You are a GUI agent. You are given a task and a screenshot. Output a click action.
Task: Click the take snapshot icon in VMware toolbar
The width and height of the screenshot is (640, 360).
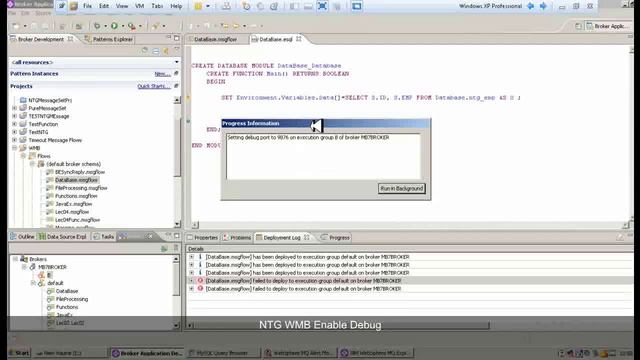pyautogui.click(x=246, y=6)
